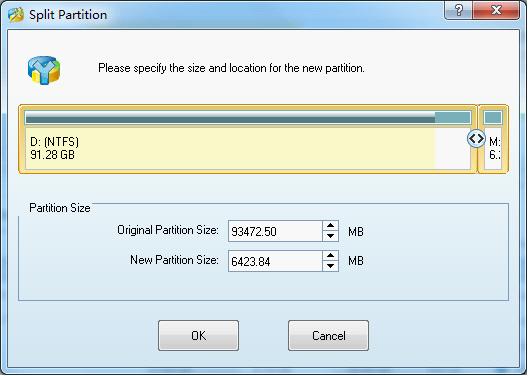Click the Partition Size group label
This screenshot has width=528, height=376.
pos(60,208)
